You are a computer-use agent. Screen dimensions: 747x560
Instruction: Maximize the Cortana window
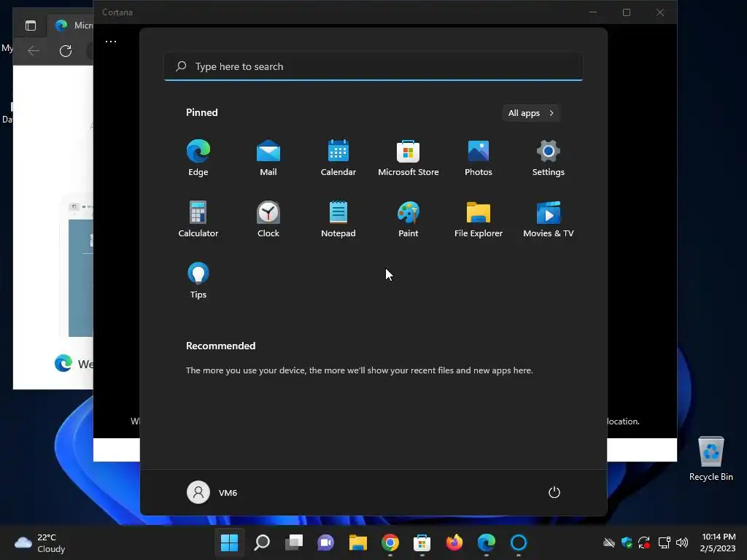tap(627, 12)
